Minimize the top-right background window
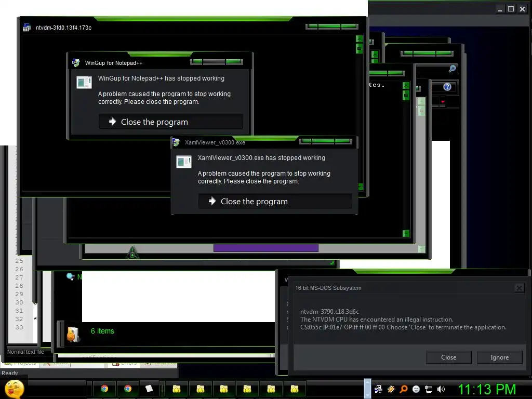Image resolution: width=532 pixels, height=399 pixels. [500, 9]
